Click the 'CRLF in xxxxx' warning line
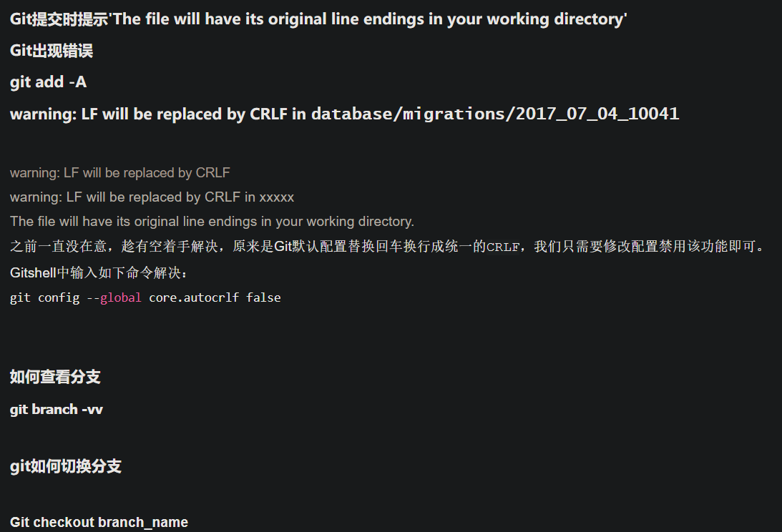 152,197
